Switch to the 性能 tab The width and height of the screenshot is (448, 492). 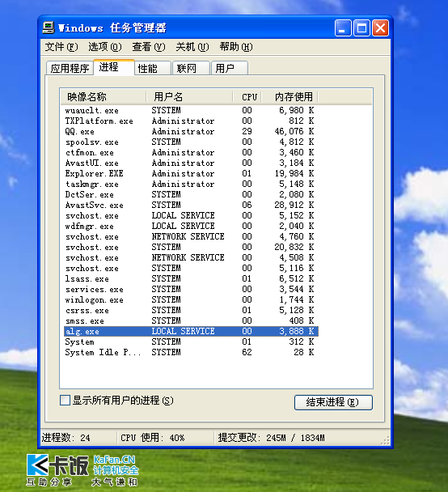[x=153, y=68]
